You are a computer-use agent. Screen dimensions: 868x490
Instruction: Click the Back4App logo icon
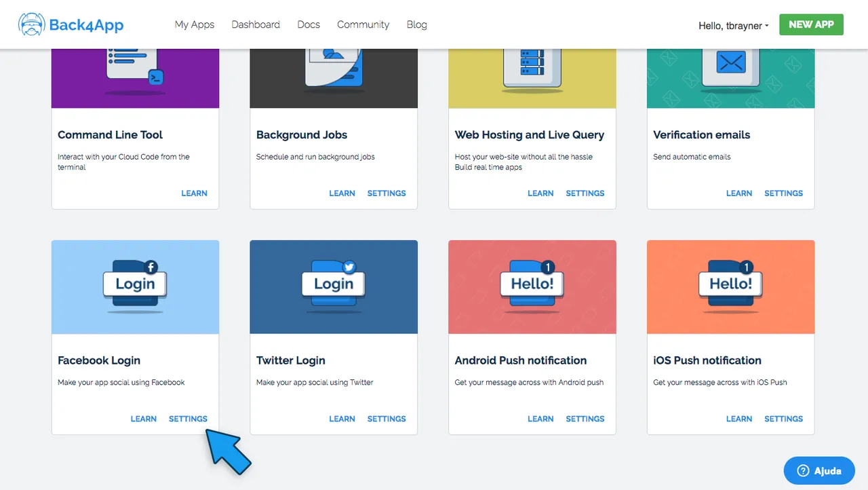[31, 24]
